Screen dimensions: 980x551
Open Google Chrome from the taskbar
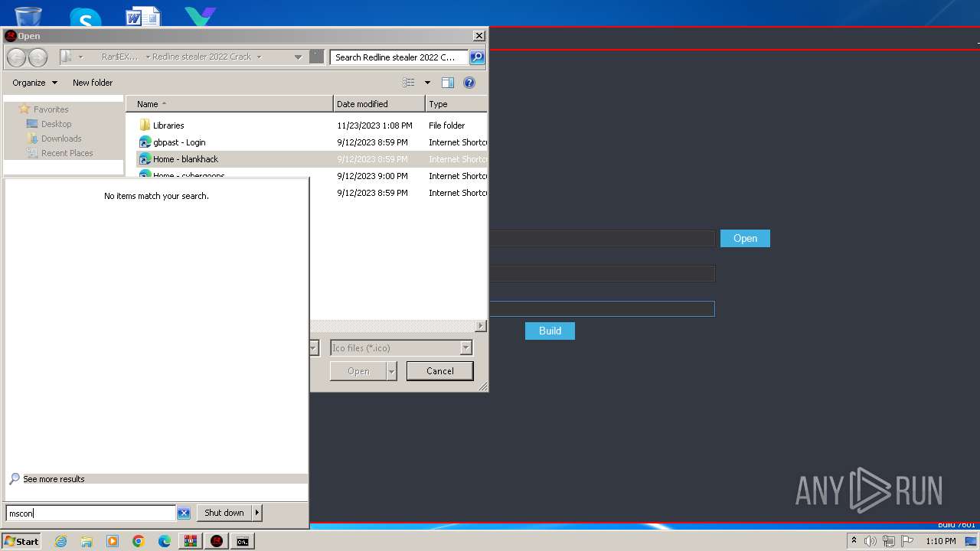pos(139,541)
